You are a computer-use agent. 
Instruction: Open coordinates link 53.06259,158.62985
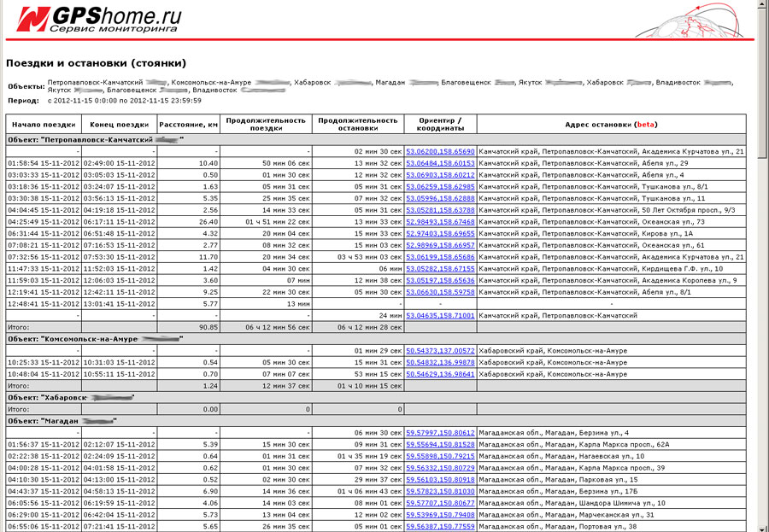click(x=440, y=187)
